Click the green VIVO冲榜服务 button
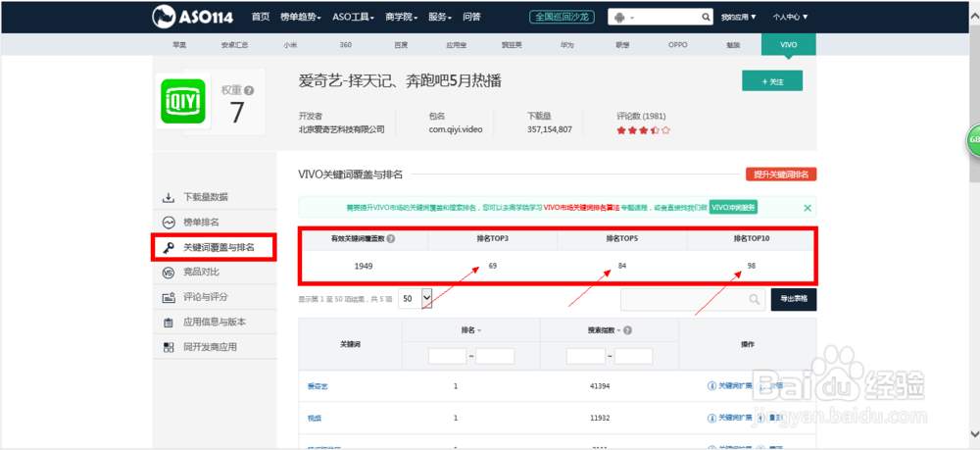This screenshot has width=980, height=450. pos(734,208)
